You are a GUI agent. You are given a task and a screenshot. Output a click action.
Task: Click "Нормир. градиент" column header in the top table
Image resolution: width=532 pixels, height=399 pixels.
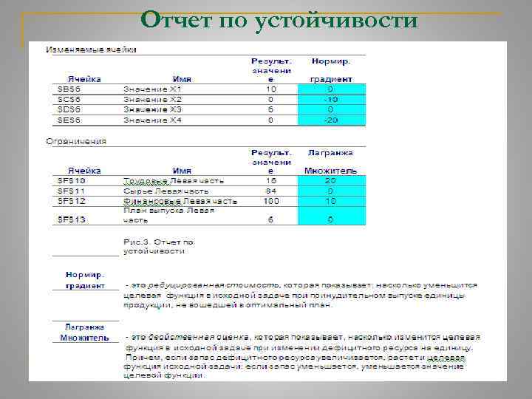(331, 70)
